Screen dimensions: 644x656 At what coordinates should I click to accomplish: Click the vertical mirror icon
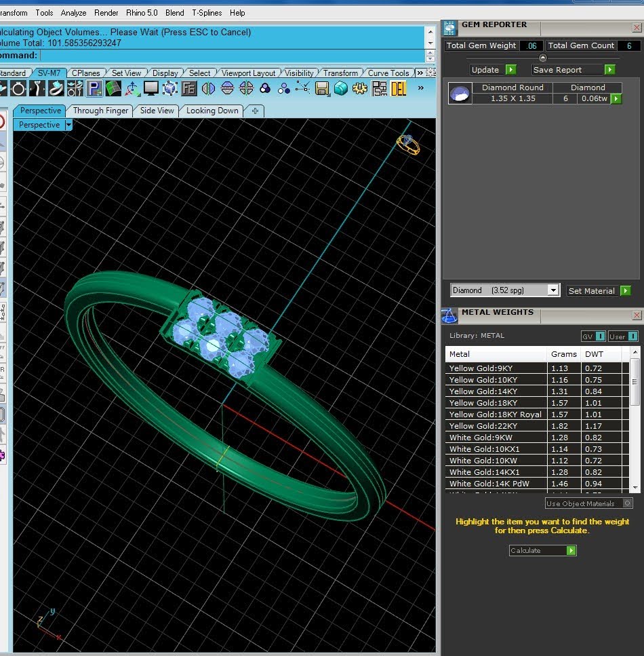[x=227, y=89]
